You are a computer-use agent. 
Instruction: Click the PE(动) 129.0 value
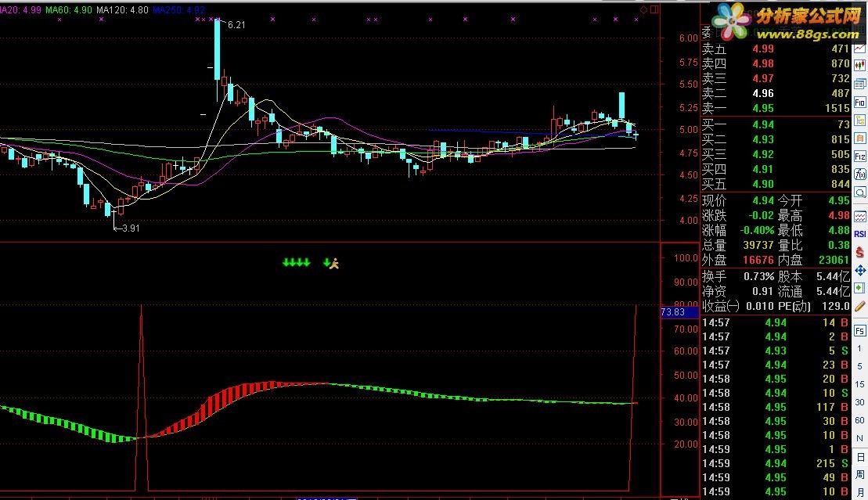click(836, 306)
